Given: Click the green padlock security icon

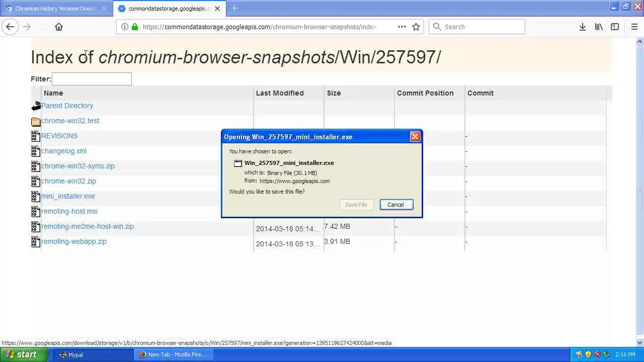Looking at the screenshot, I should tap(134, 27).
